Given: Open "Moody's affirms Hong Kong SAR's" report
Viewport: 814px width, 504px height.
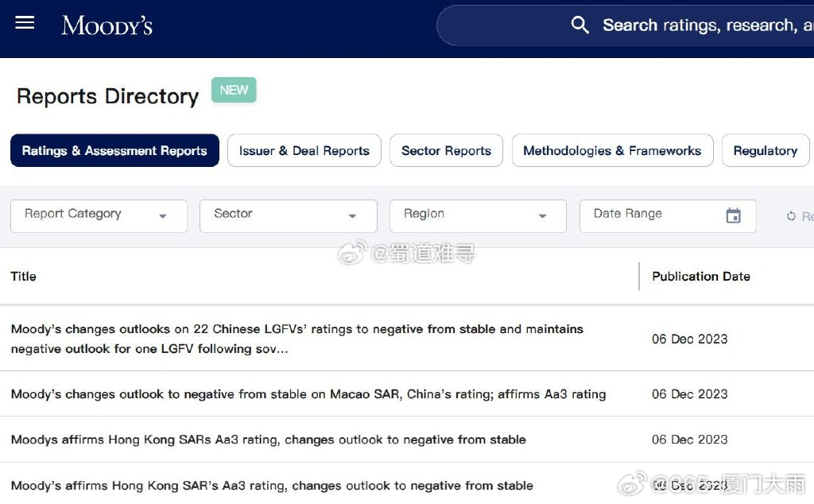Looking at the screenshot, I should tap(272, 486).
